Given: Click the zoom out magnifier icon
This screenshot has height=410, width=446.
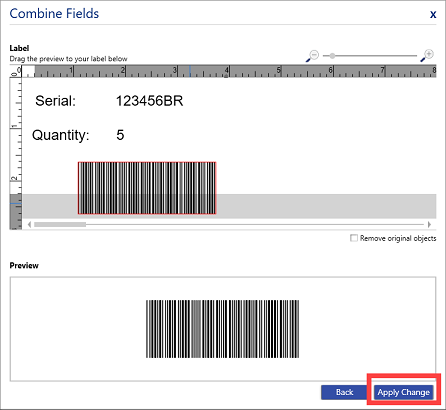Looking at the screenshot, I should pos(313,56).
